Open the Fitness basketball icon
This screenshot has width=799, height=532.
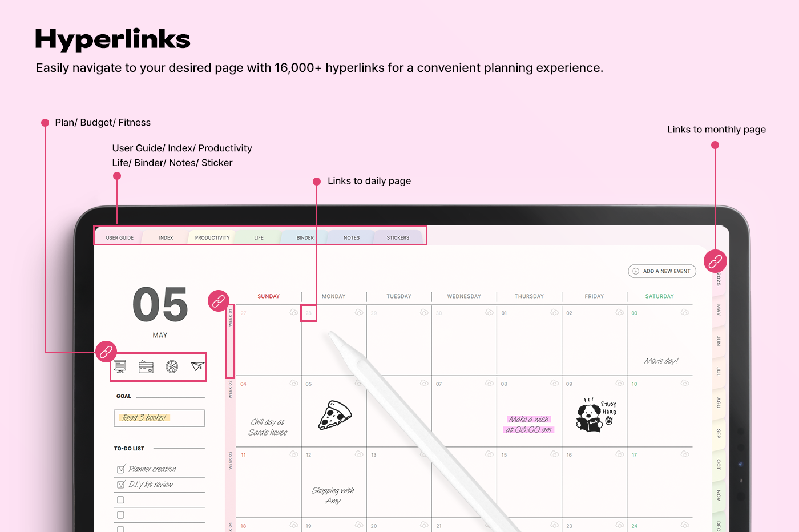[172, 366]
